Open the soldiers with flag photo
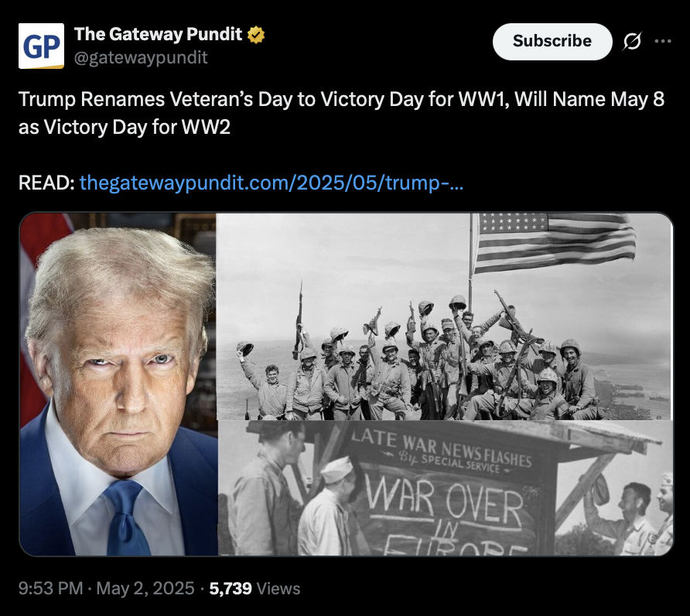Viewport: 690px width, 616px height. [x=445, y=317]
